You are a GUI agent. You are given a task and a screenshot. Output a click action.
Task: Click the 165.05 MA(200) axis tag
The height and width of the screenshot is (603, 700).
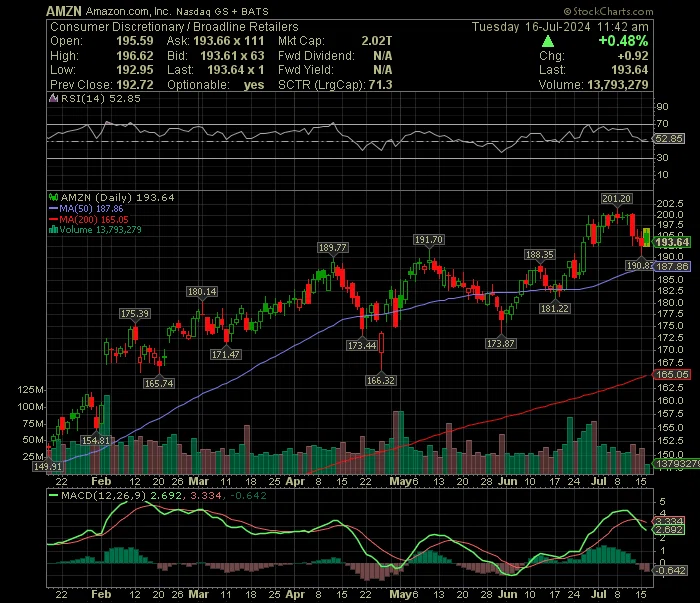[x=672, y=374]
